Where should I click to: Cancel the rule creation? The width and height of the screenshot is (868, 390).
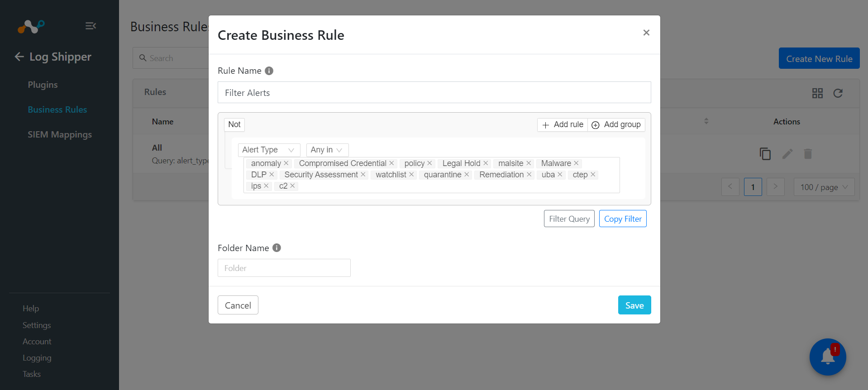(x=238, y=305)
